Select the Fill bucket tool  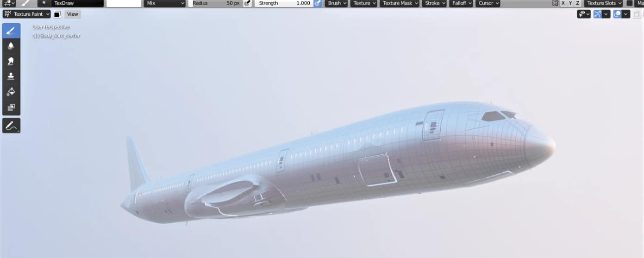[x=11, y=92]
